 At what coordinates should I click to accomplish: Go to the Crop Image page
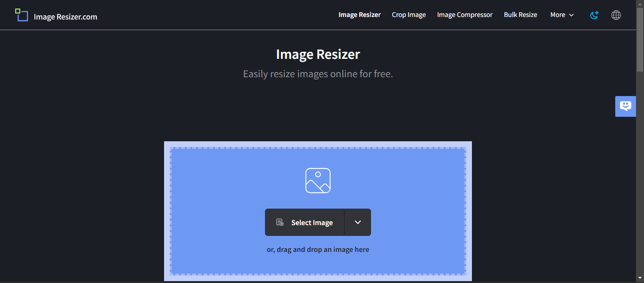[x=409, y=15]
